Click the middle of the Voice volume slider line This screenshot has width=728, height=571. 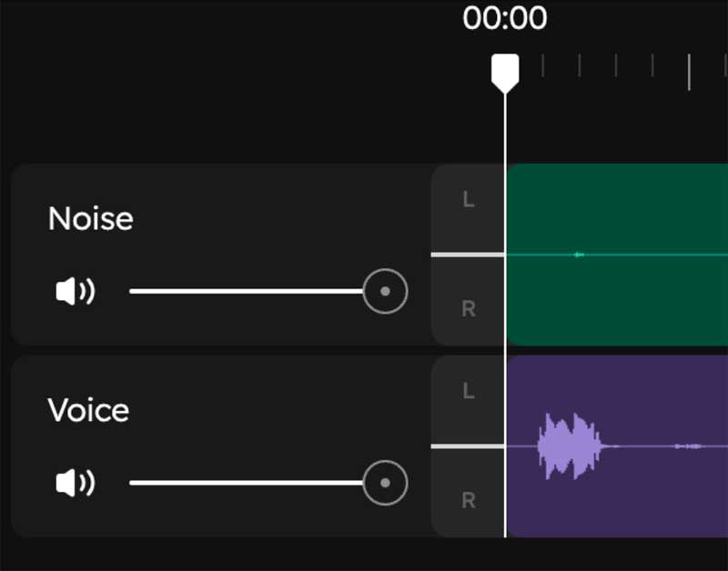click(x=246, y=483)
